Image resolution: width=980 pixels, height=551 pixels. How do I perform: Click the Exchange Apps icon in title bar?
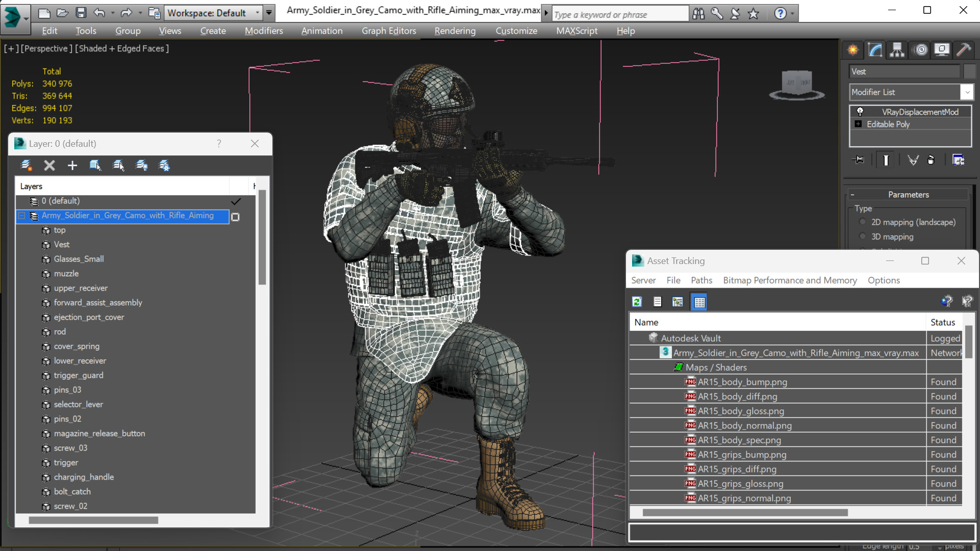click(735, 14)
